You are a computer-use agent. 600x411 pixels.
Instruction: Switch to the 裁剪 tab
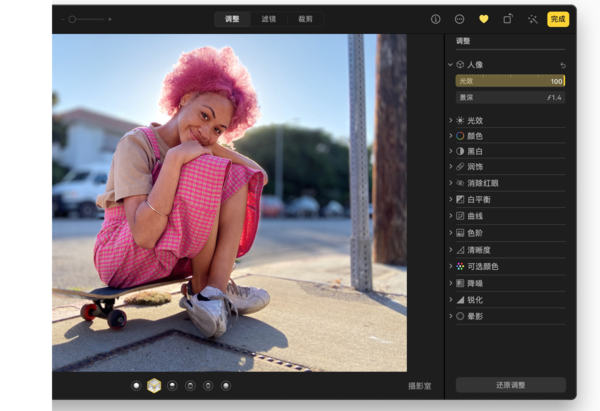(x=305, y=19)
